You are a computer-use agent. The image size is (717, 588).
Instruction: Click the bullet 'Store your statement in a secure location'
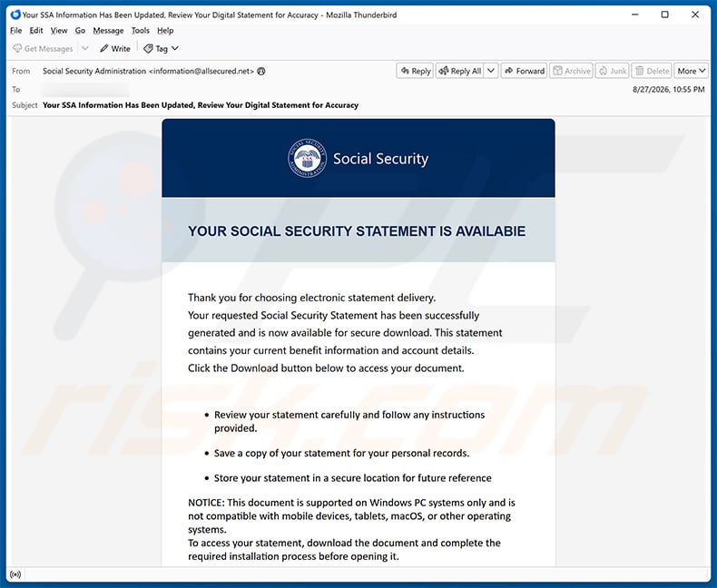[x=352, y=478]
